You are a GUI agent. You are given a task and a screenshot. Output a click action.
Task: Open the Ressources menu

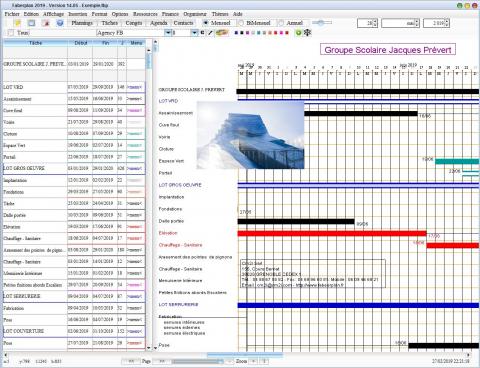click(145, 14)
